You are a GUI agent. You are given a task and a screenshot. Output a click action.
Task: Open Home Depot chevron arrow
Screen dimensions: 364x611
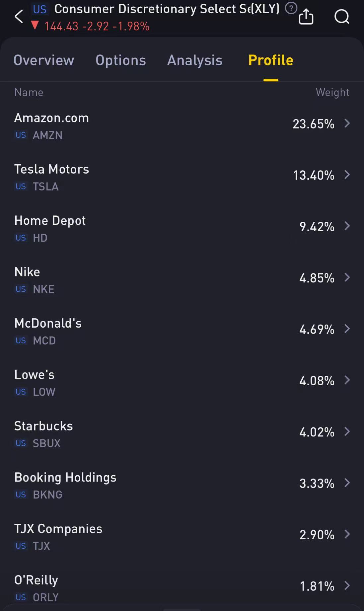pos(347,226)
